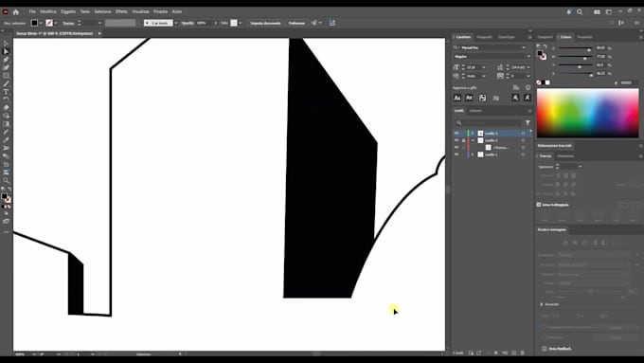The image size is (644, 363).
Task: Select the Pen tool
Action: click(x=6, y=60)
